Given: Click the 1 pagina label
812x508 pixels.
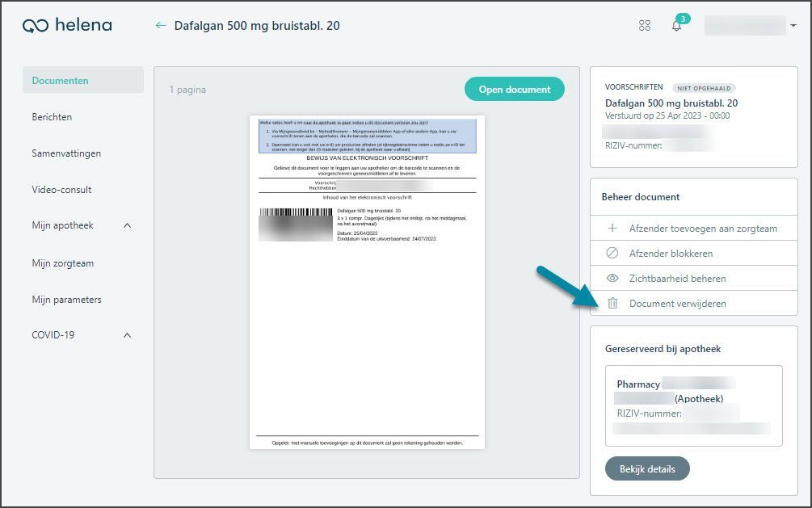Looking at the screenshot, I should pos(187,90).
